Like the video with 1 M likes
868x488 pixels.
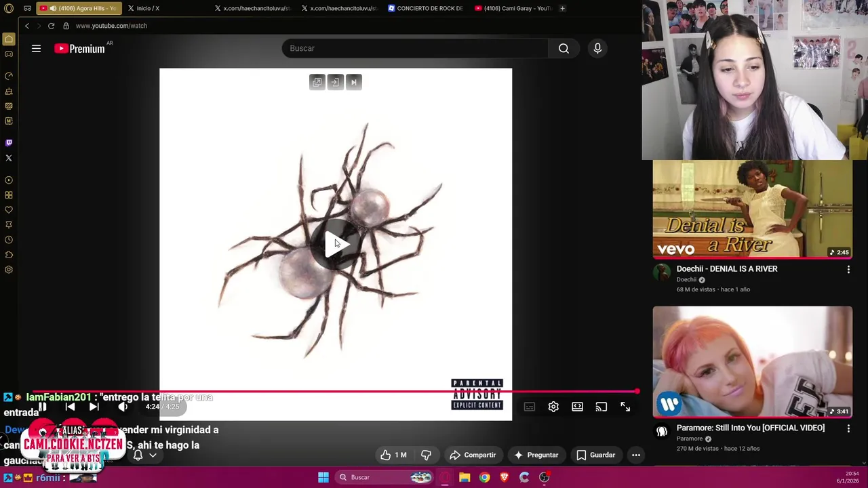[x=393, y=455]
